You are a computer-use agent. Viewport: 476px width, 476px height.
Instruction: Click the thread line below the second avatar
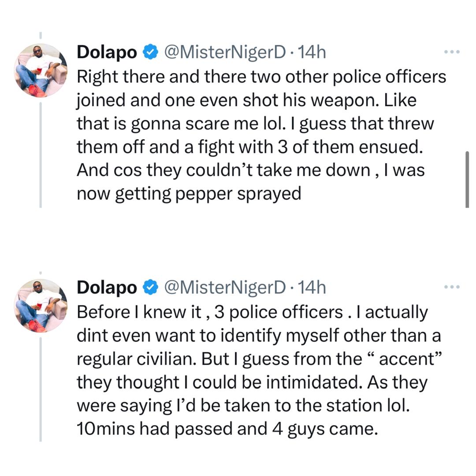pyautogui.click(x=41, y=388)
